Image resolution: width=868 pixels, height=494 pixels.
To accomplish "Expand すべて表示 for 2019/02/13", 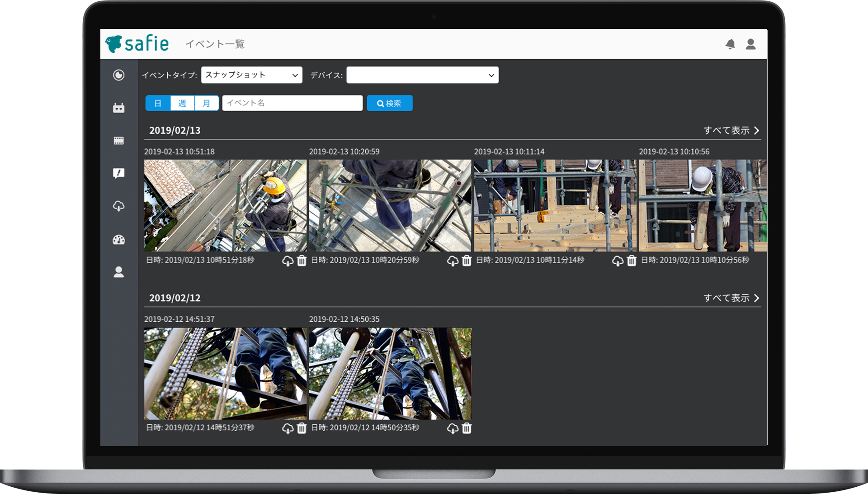I will coord(731,130).
